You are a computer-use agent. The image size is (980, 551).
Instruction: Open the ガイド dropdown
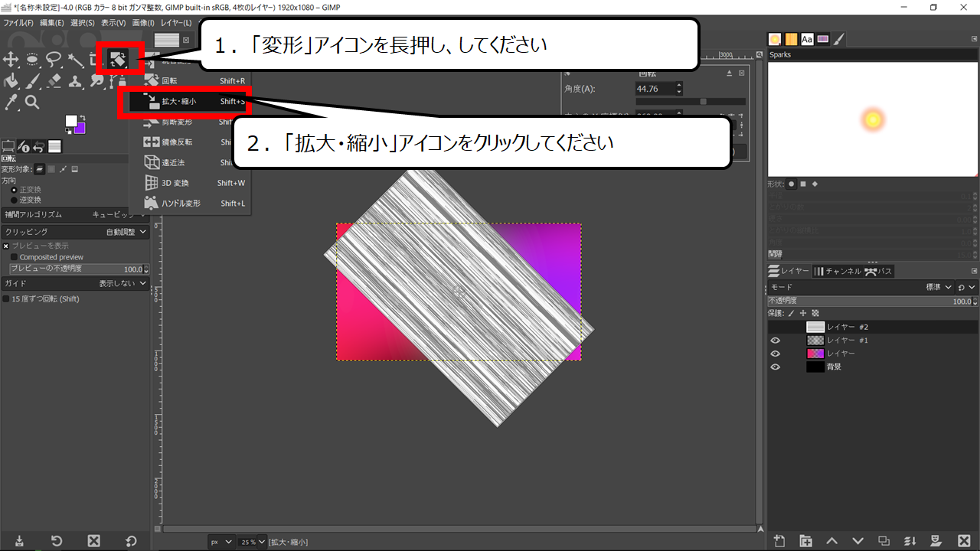click(x=75, y=283)
